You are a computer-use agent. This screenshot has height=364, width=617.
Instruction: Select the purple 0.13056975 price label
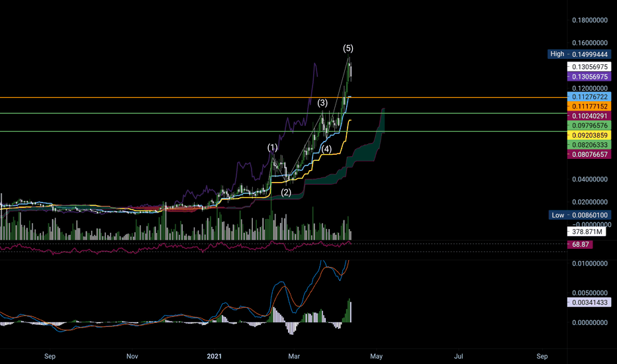coord(589,77)
